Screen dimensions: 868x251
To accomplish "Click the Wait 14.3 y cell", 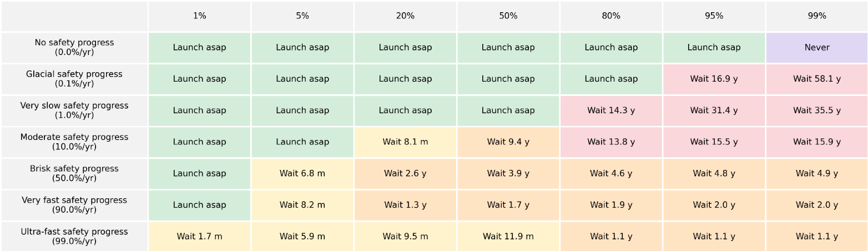I will [x=610, y=111].
